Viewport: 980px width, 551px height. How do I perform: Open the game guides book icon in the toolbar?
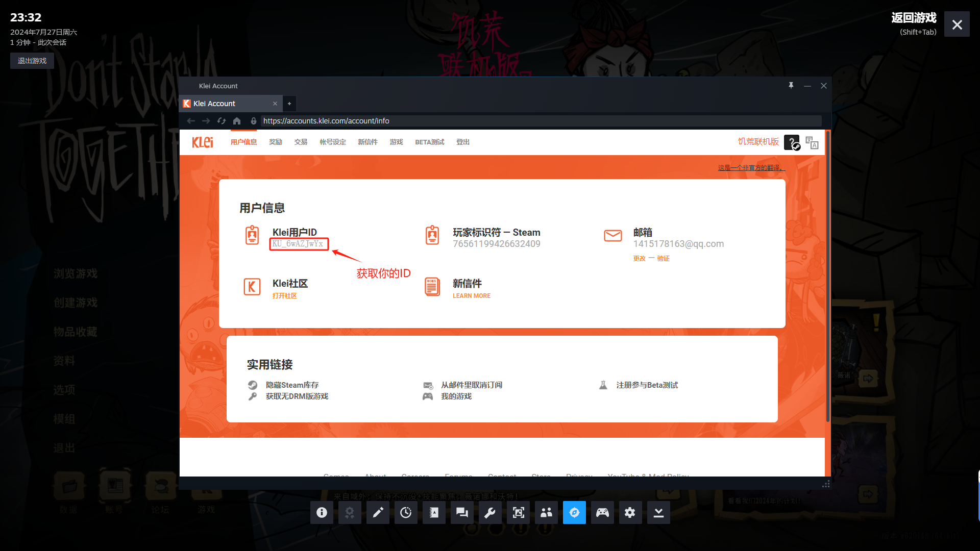[434, 512]
